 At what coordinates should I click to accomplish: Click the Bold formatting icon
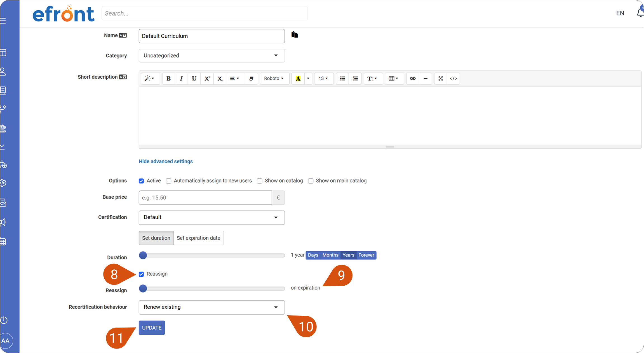pyautogui.click(x=168, y=79)
